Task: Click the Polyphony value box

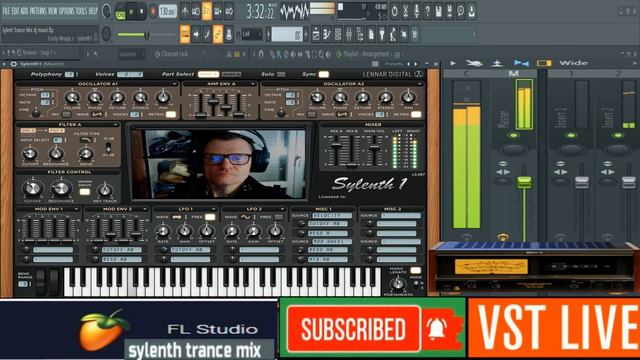Action: 69,74
